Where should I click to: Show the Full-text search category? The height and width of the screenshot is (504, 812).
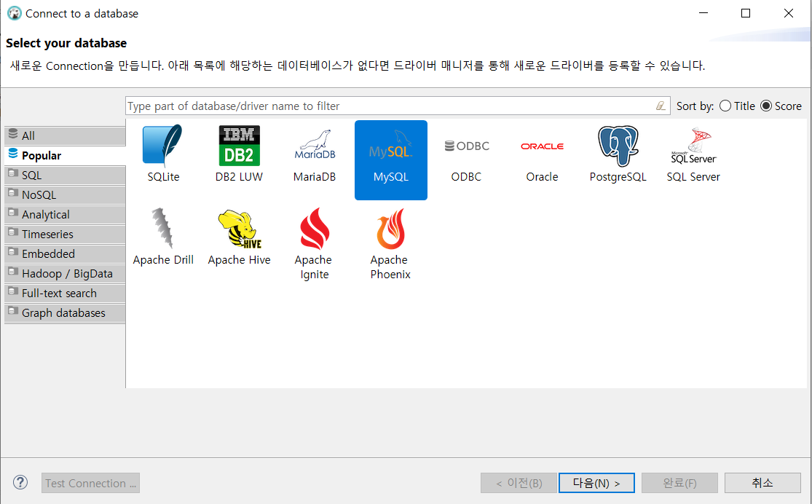click(65, 294)
